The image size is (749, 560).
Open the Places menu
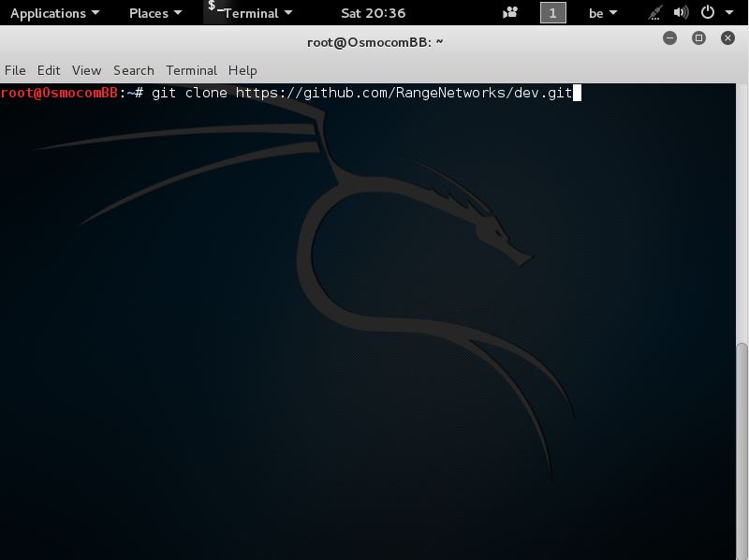[x=155, y=13]
